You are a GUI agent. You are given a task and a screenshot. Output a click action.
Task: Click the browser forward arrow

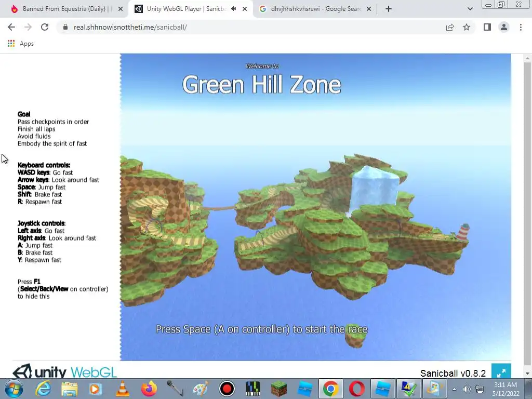28,27
